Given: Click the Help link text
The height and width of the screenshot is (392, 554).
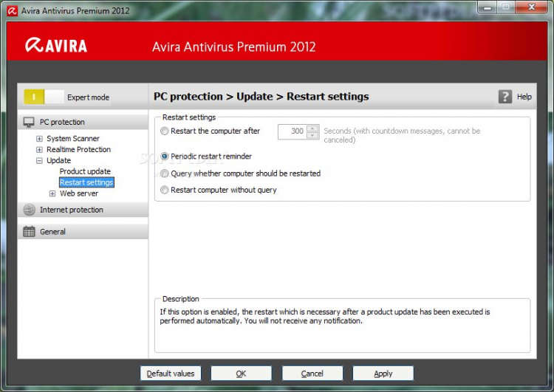Looking at the screenshot, I should click(x=524, y=97).
